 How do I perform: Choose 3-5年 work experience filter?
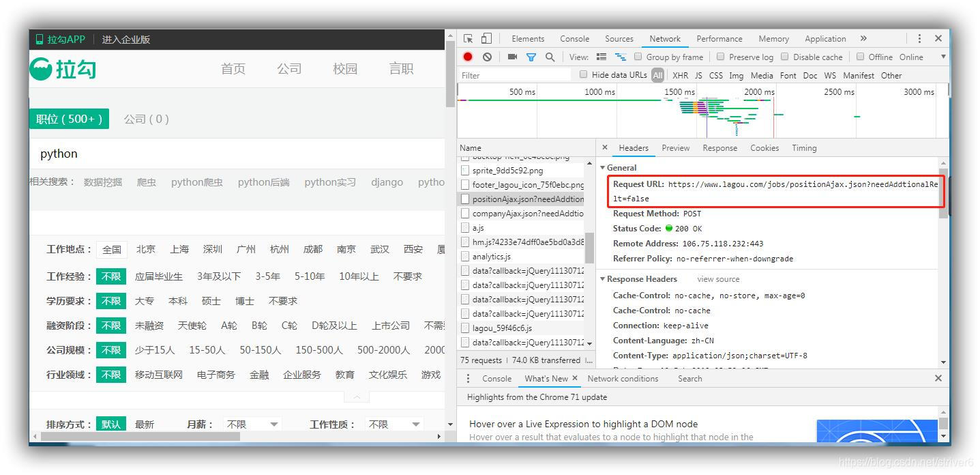click(x=267, y=276)
